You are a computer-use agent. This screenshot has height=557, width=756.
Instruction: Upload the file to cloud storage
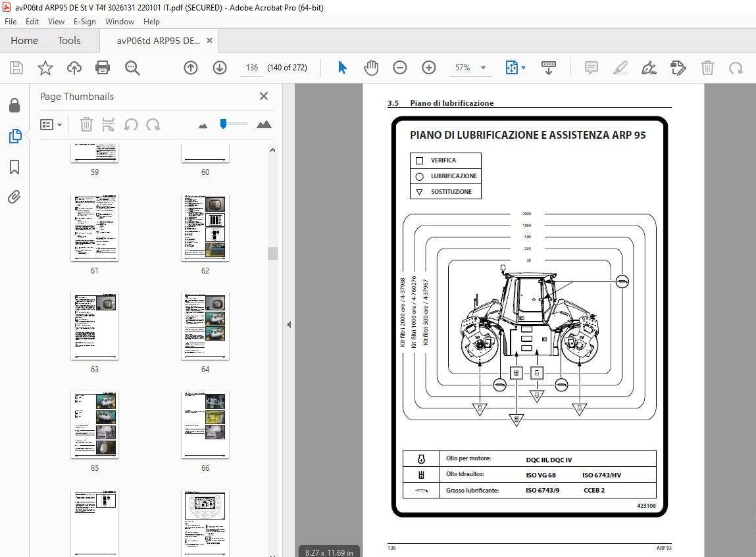pos(74,68)
